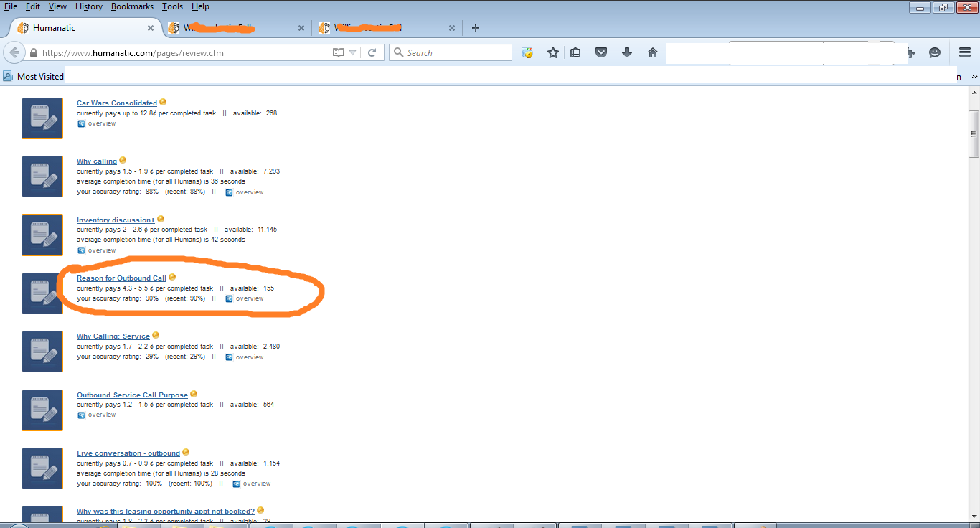The height and width of the screenshot is (528, 980).
Task: Open the Outbound Service Call Purpose link
Action: click(132, 395)
